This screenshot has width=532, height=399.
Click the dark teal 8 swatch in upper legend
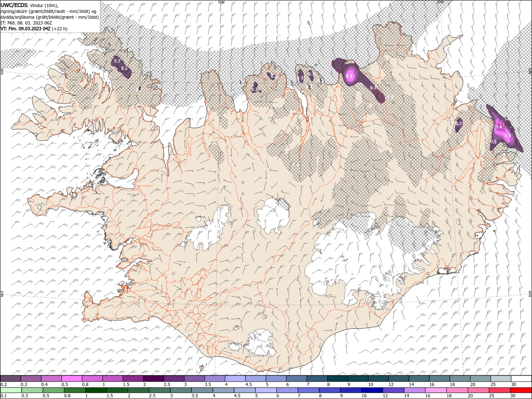[337, 379]
